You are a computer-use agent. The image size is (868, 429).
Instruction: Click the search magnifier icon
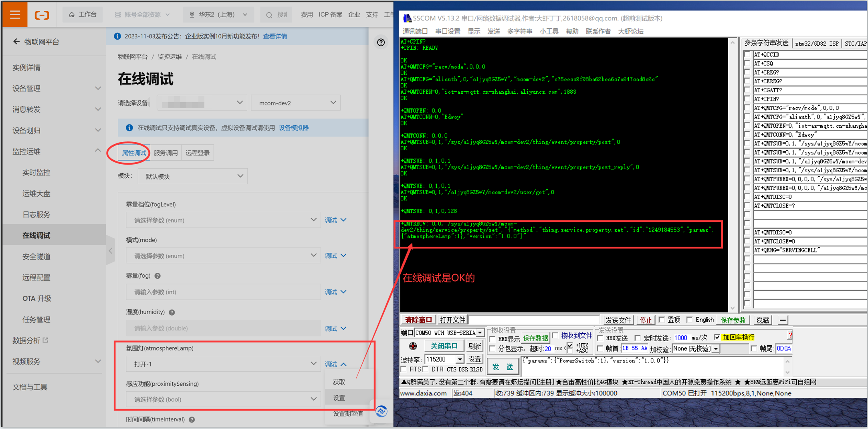pos(269,15)
